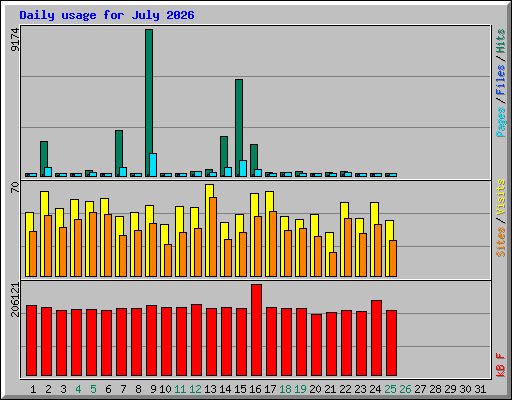Select the red KB bar for day 1
The width and height of the screenshot is (512, 400).
(31, 340)
